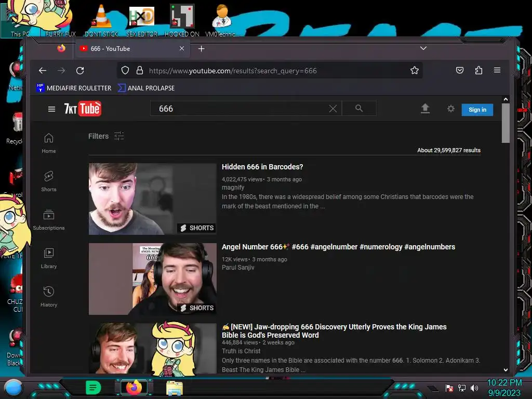532x399 pixels.
Task: Click the page scrollbar down arrow
Action: (x=506, y=370)
